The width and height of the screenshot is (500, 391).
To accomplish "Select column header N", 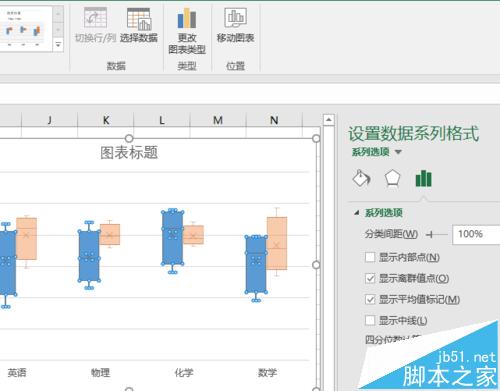I will (x=274, y=120).
